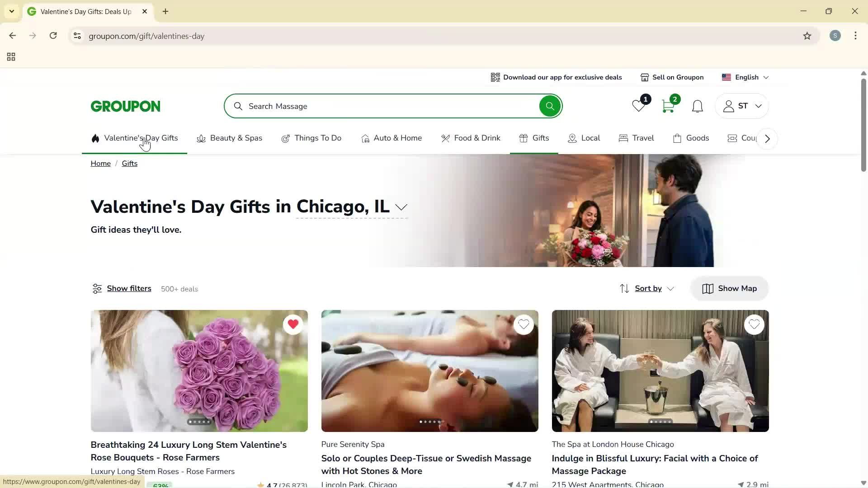
Task: Favorite the Pure Serenity Spa deal
Action: click(x=524, y=324)
